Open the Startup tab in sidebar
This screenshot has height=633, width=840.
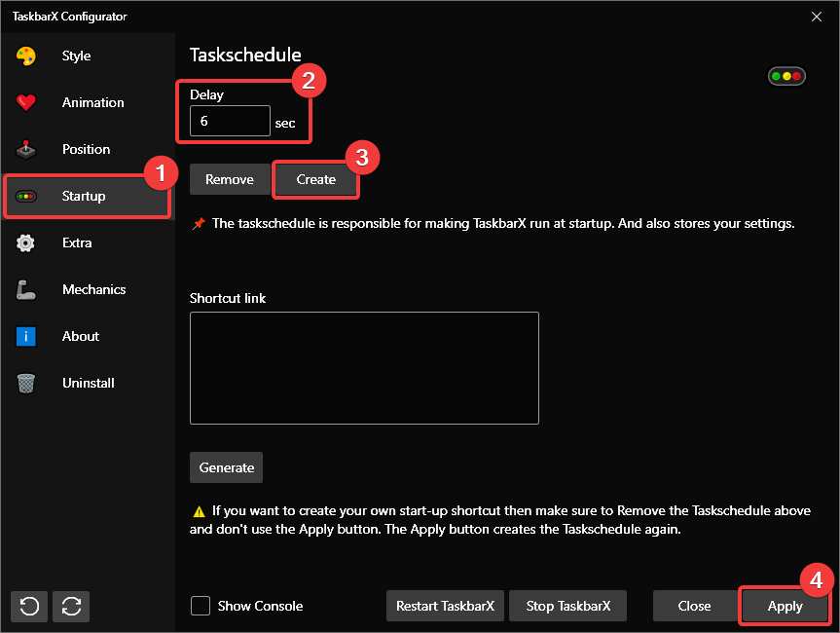coord(84,196)
